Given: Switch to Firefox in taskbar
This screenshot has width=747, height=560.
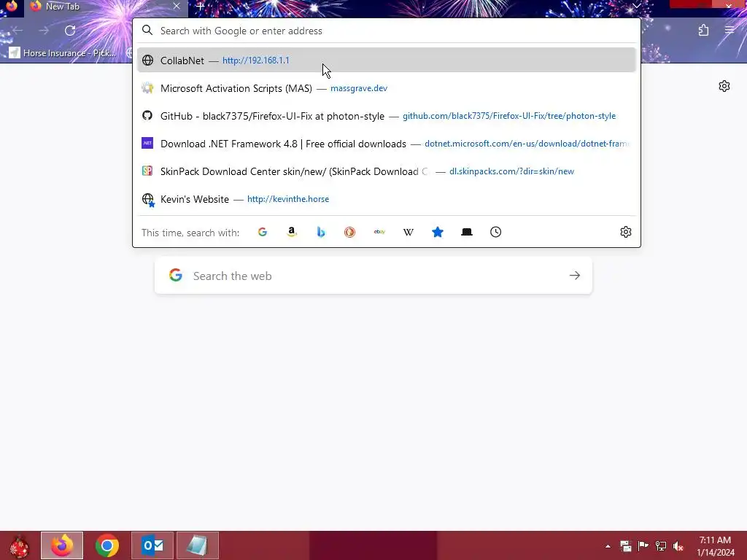Looking at the screenshot, I should (62, 545).
